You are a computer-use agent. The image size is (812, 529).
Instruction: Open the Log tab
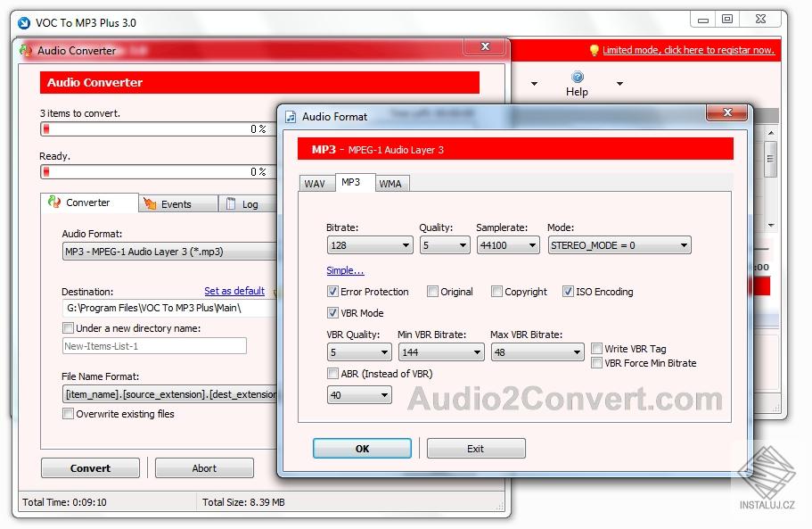click(x=247, y=204)
